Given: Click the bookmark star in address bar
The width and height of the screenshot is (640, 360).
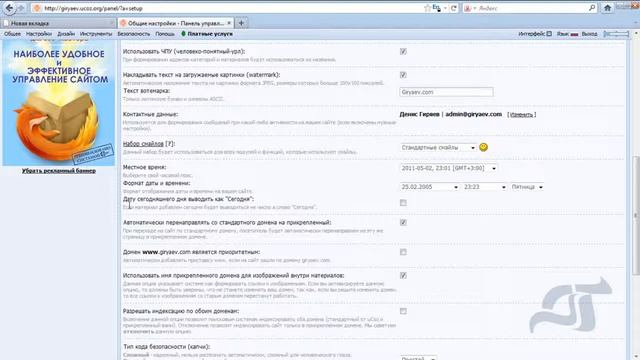Looking at the screenshot, I should pos(427,8).
